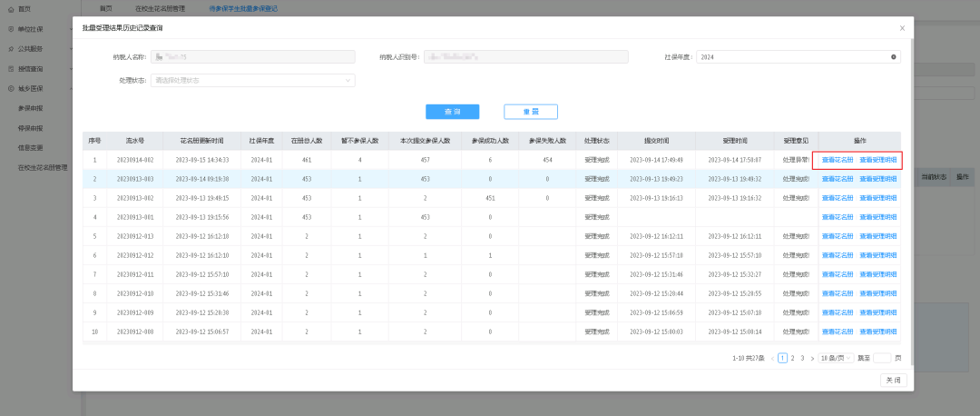Open the 10条/页 page size dropdown
Screen dimensions: 980x416
836,359
